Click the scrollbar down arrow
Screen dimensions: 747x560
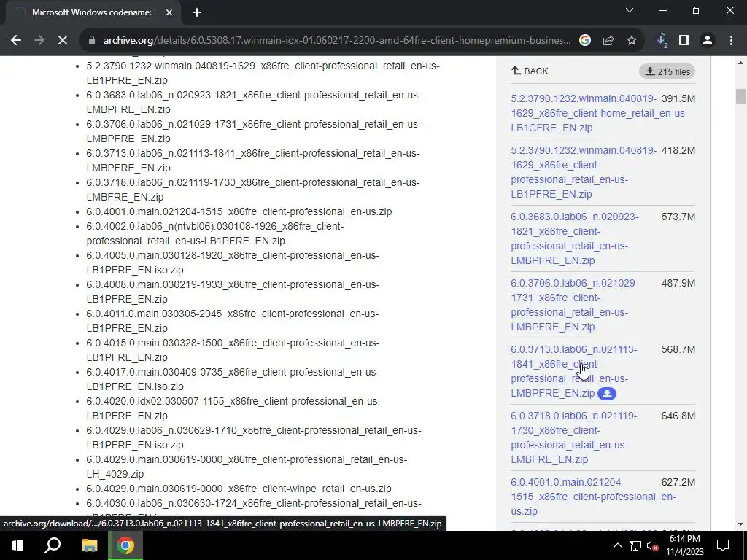[740, 524]
